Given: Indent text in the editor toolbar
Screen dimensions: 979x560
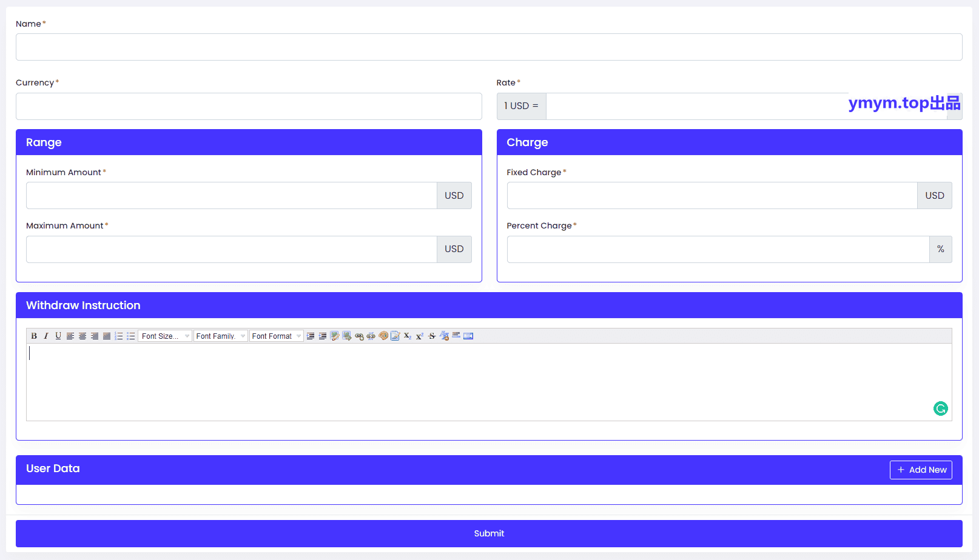Looking at the screenshot, I should 311,336.
